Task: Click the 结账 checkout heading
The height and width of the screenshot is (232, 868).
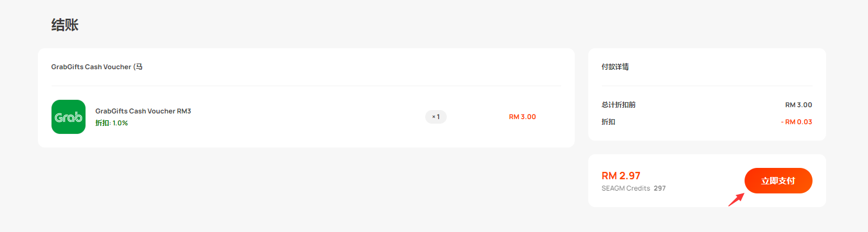Action: pos(65,25)
